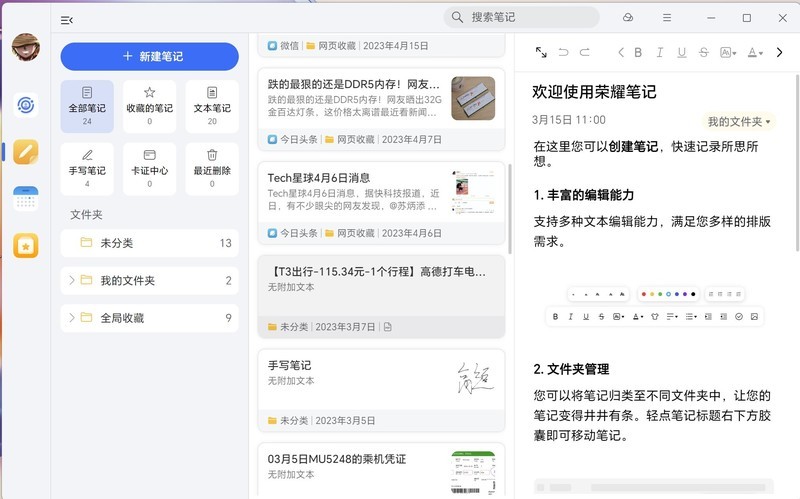Image resolution: width=800 pixels, height=499 pixels.
Task: Expand the note editor to fullscreen
Action: [541, 52]
